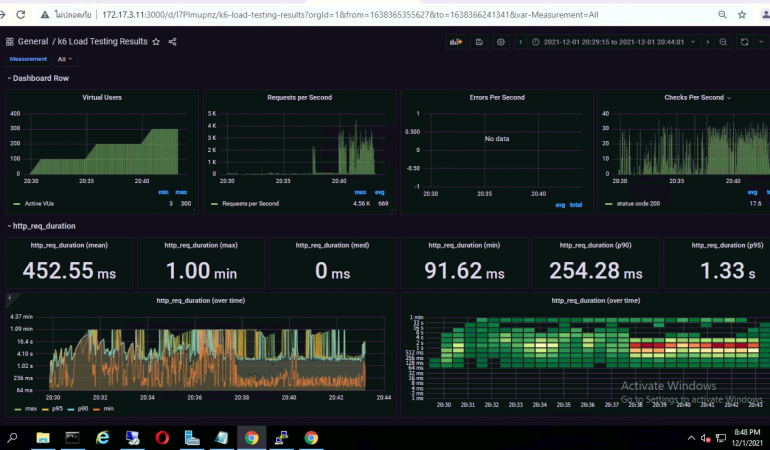Select the browser address bar URL
Viewport: 770px width, 450px height.
pos(350,15)
